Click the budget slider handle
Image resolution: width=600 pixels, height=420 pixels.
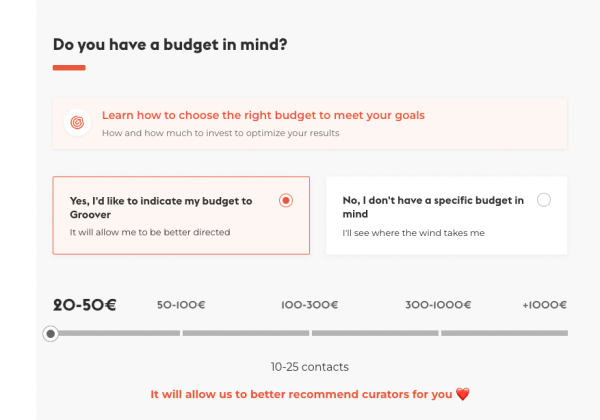click(51, 333)
